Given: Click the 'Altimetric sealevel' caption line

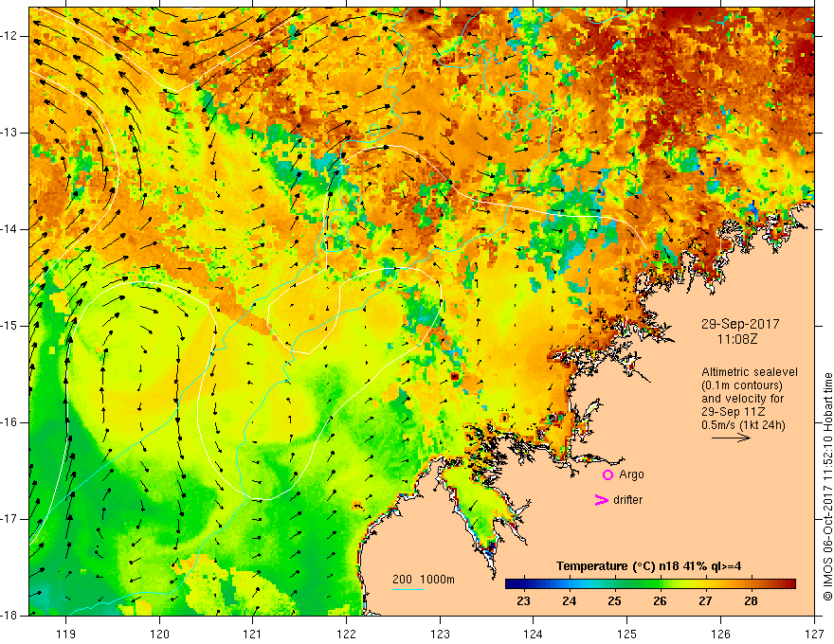Looking at the screenshot, I should click(x=750, y=372).
